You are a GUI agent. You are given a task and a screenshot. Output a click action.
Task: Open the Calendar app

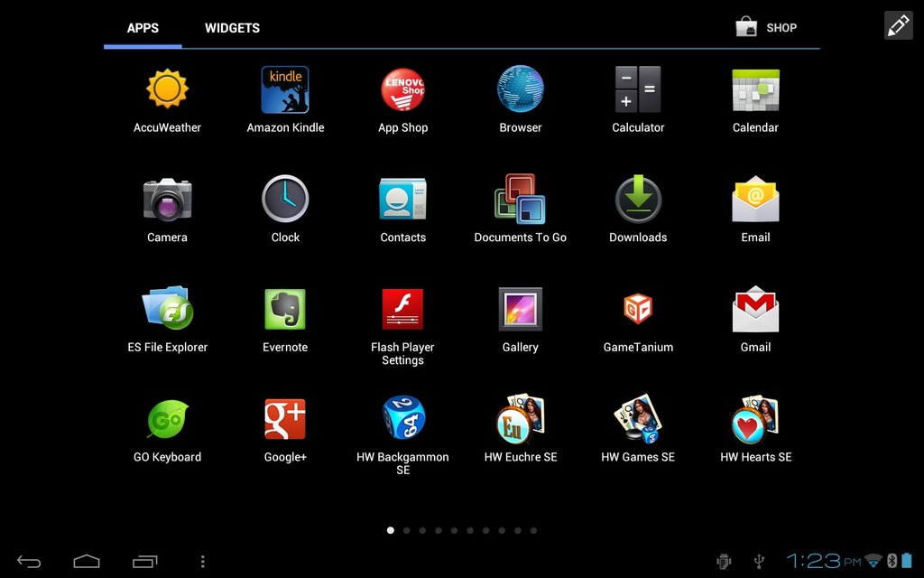[x=755, y=90]
